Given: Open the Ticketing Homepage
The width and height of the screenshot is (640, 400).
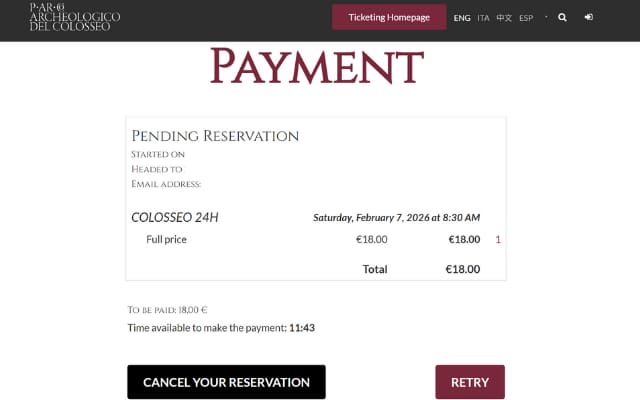Looking at the screenshot, I should [x=389, y=18].
